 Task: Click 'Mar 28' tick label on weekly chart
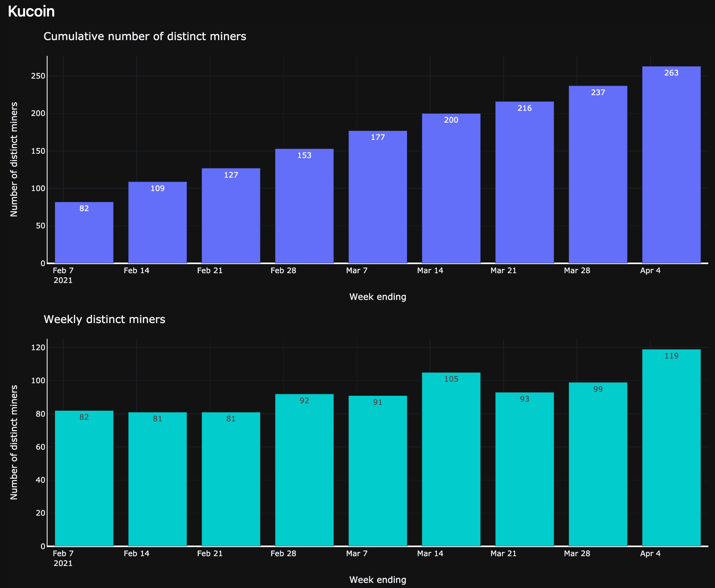coord(577,553)
